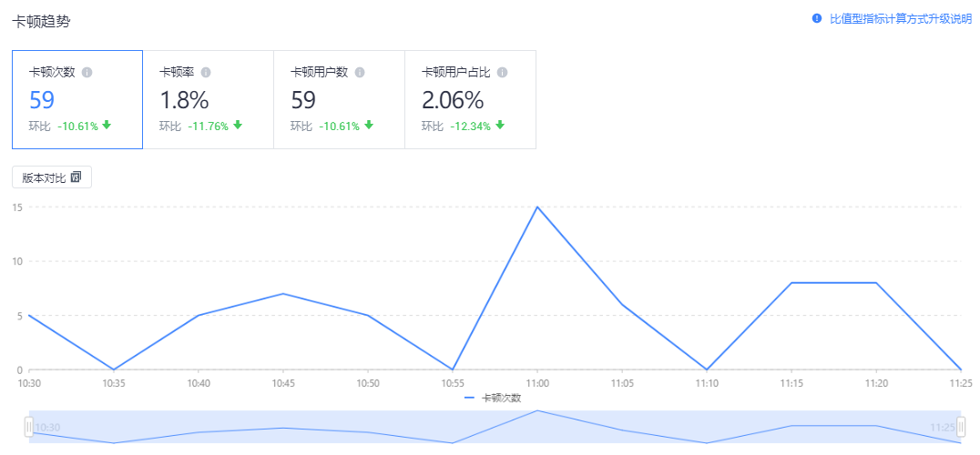
Task: Click info icon next to 卡顿用户数
Action: coord(360,73)
